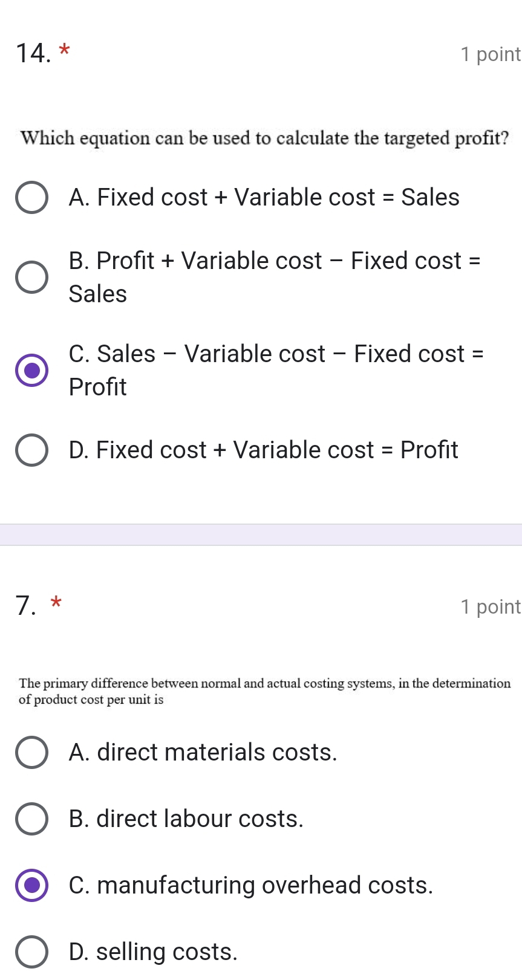This screenshot has height=980, width=522.
Task: Choose the 'selling costs' radio button
Action: coord(31,952)
